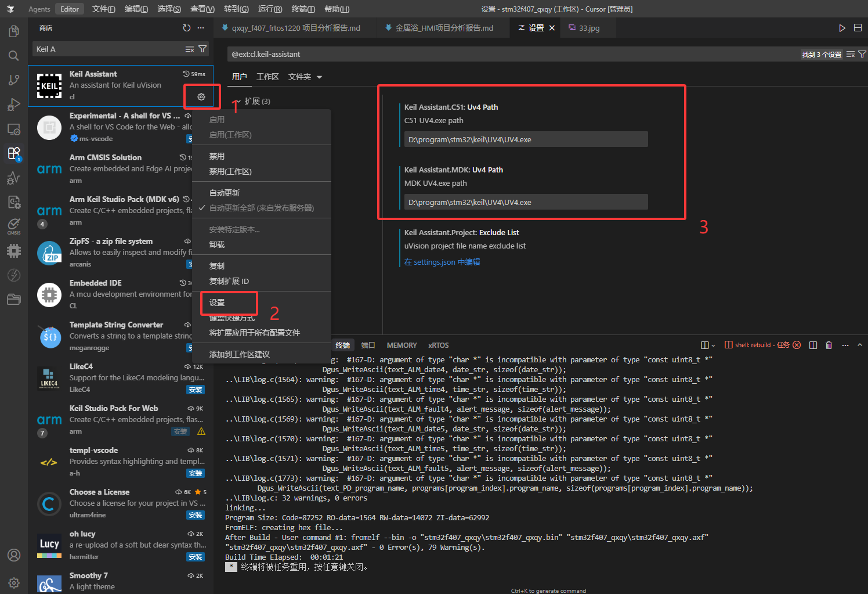This screenshot has width=868, height=594.
Task: Switch to the Editor mode
Action: [x=70, y=9]
